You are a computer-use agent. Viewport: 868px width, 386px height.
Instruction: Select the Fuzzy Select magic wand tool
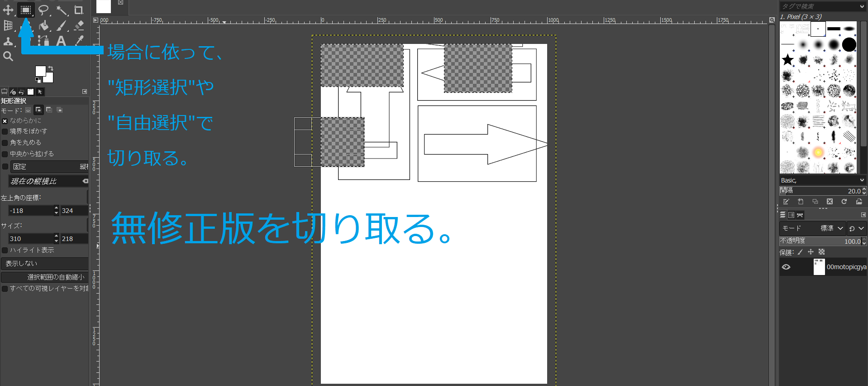click(x=62, y=10)
